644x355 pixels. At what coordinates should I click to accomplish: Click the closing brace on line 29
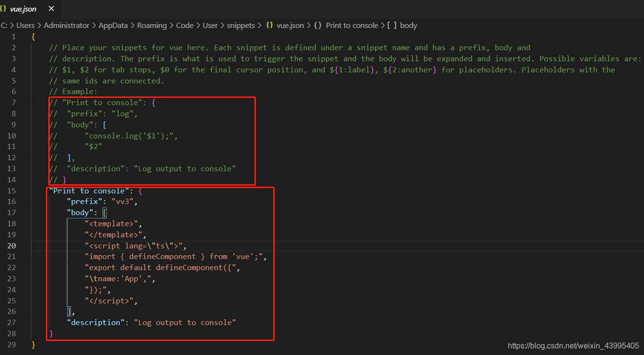33,344
